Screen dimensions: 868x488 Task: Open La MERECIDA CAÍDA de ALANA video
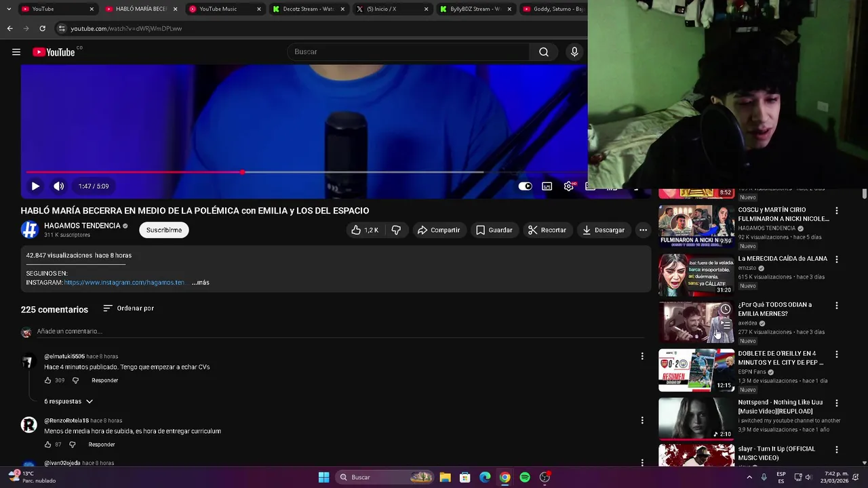[783, 259]
